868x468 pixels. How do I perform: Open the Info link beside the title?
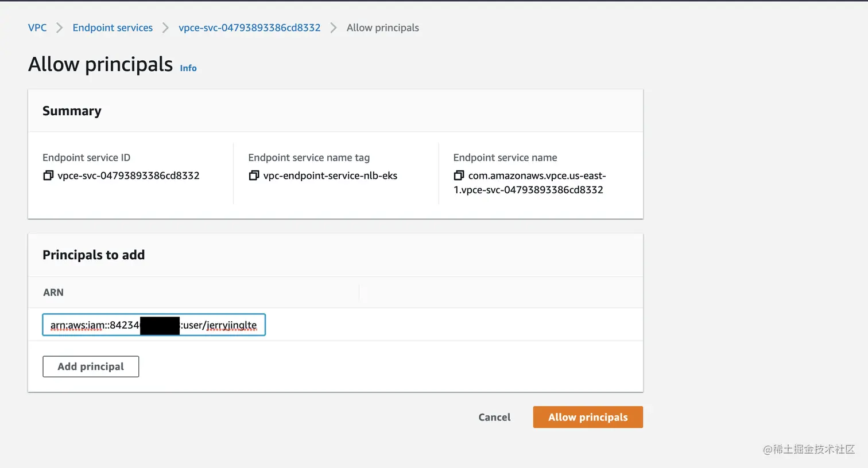pyautogui.click(x=188, y=68)
